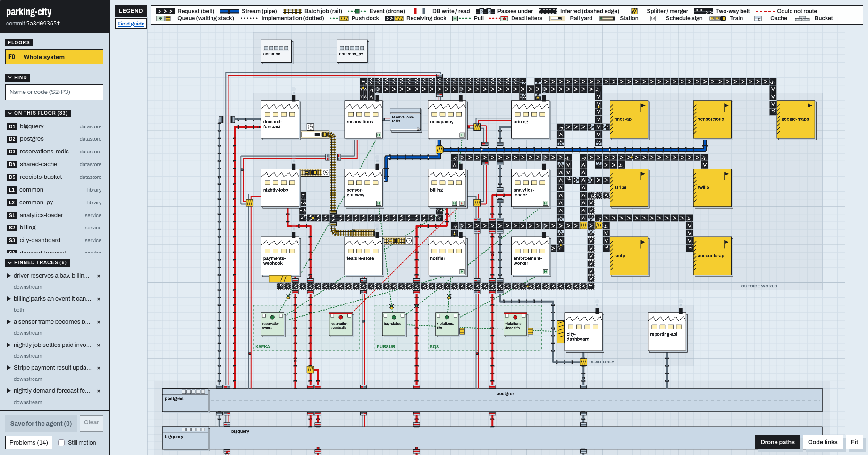
Task: Select the reservations service building
Action: (363, 119)
